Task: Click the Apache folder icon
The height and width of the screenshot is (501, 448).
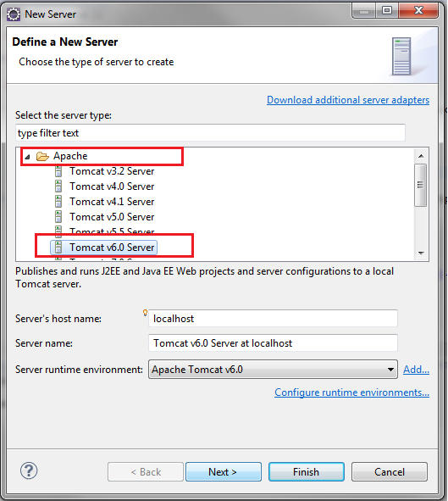Action: 42,156
